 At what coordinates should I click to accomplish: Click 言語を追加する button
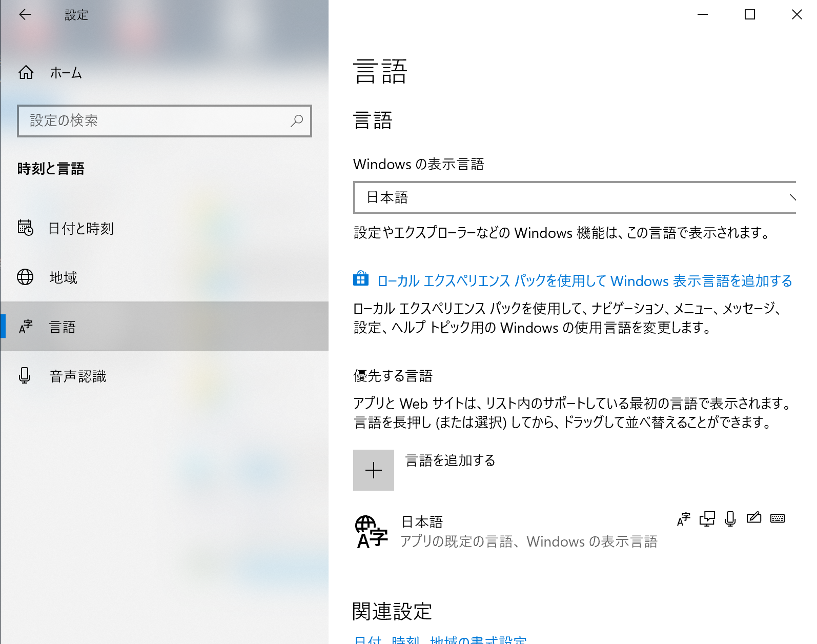(x=424, y=470)
